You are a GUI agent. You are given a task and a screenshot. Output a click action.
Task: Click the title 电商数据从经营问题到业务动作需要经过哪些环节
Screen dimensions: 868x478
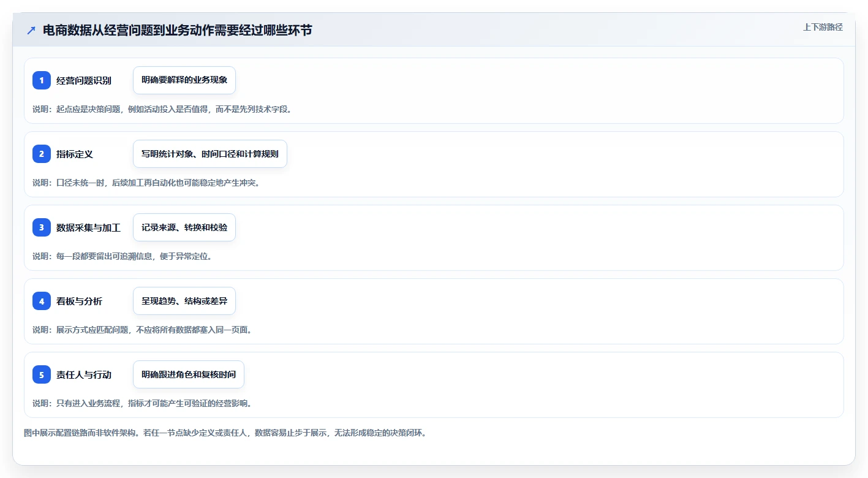click(178, 30)
